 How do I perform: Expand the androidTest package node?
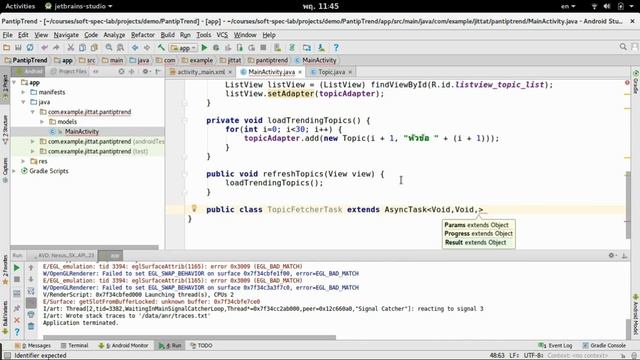pos(33,141)
